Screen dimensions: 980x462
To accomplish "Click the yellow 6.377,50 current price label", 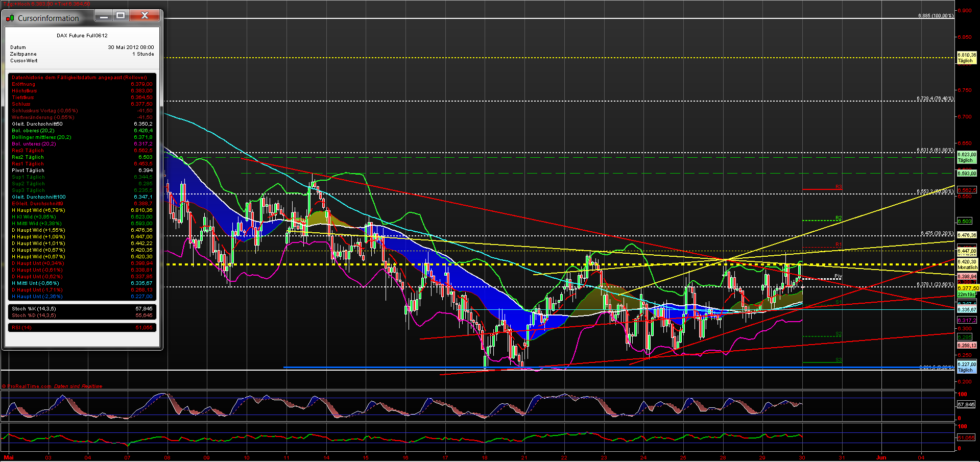I will pyautogui.click(x=968, y=288).
